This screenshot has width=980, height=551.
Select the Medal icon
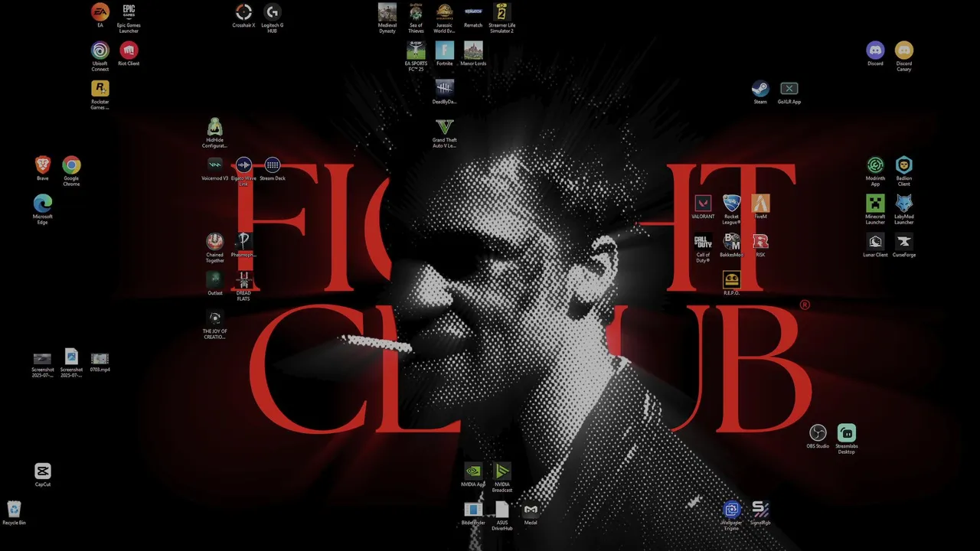[x=531, y=510]
